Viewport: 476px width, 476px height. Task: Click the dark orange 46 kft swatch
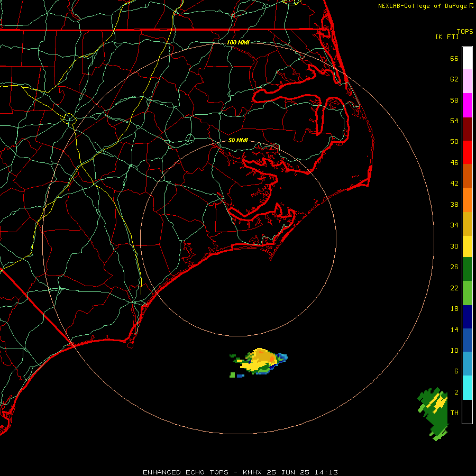click(x=467, y=176)
